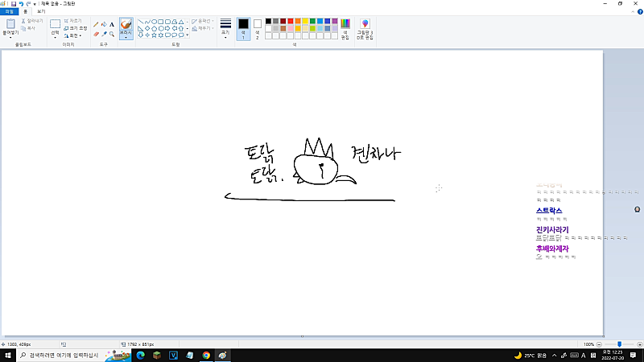Click the Save icon in the title bar
Image resolution: width=644 pixels, height=362 pixels.
tap(14, 4)
